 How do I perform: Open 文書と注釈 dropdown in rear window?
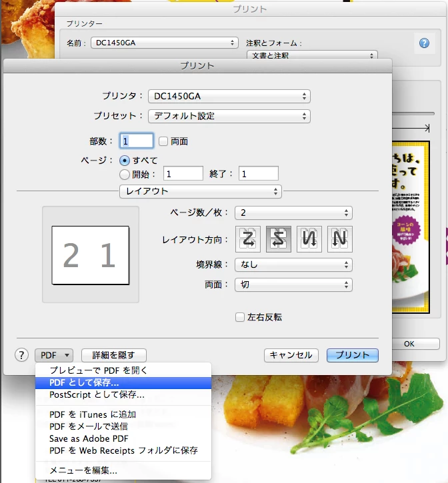[x=312, y=55]
